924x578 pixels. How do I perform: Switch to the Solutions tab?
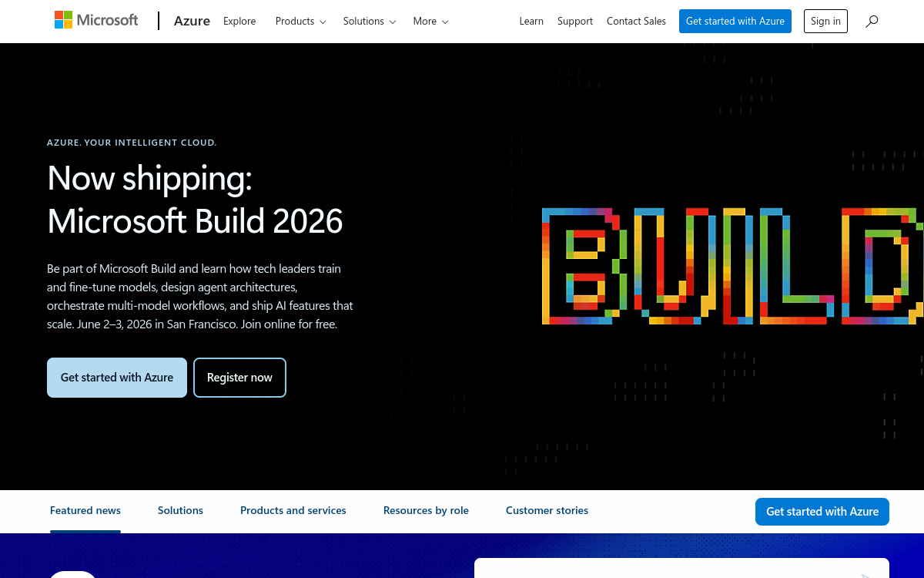click(x=180, y=511)
